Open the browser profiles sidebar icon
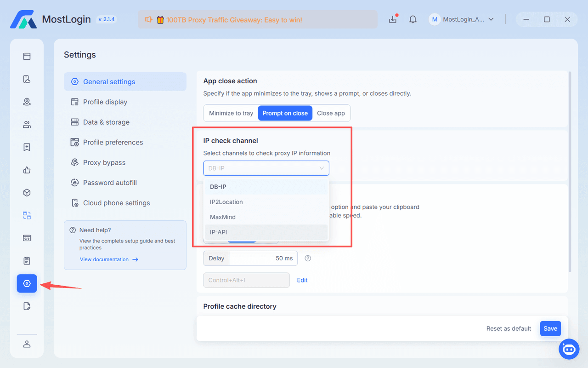Viewport: 588px width, 368px height. [x=27, y=57]
